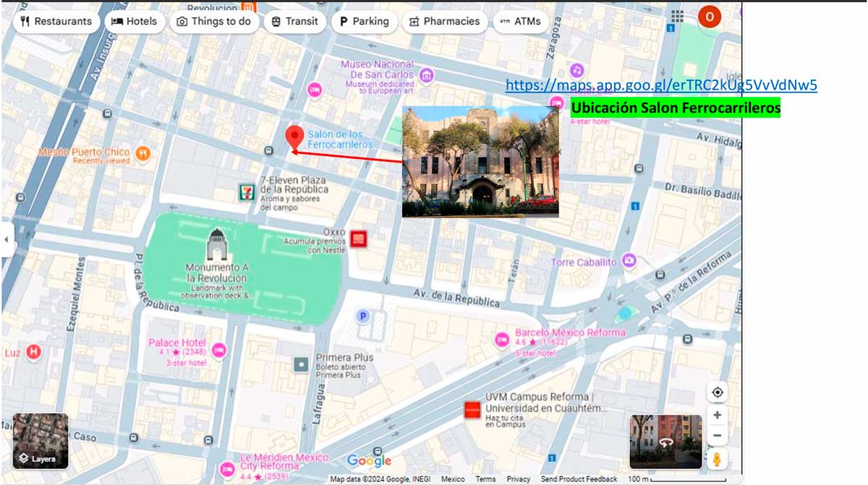The height and width of the screenshot is (485, 868).
Task: Select the Oxxo store marker
Action: click(357, 239)
